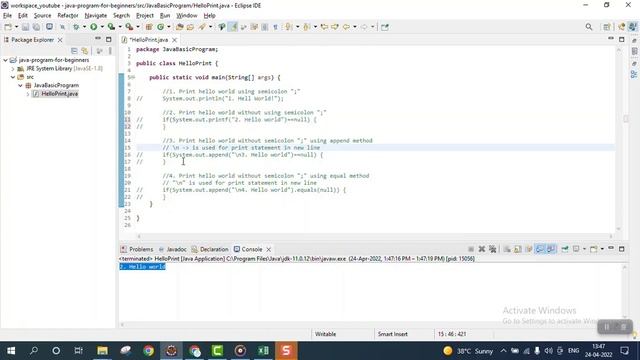The image size is (640, 360).
Task: Open File Explorer from Windows taskbar
Action: click(102, 351)
